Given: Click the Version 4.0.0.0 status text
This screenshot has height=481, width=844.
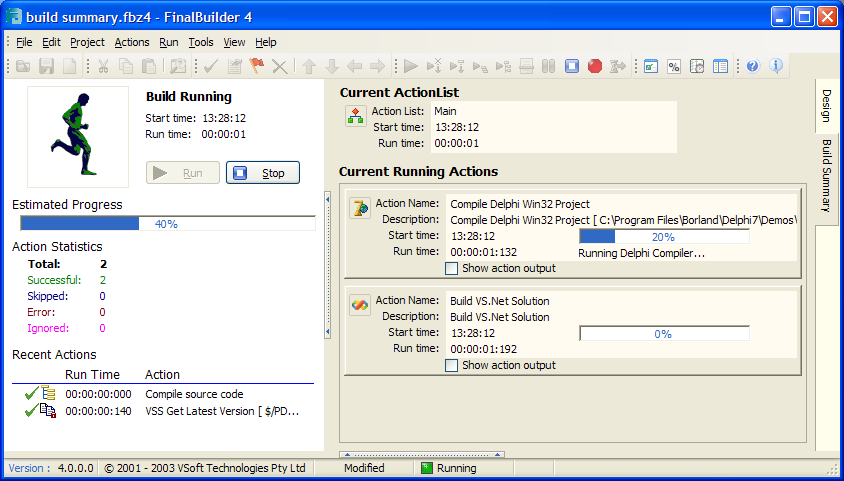Looking at the screenshot, I should (x=51, y=468).
